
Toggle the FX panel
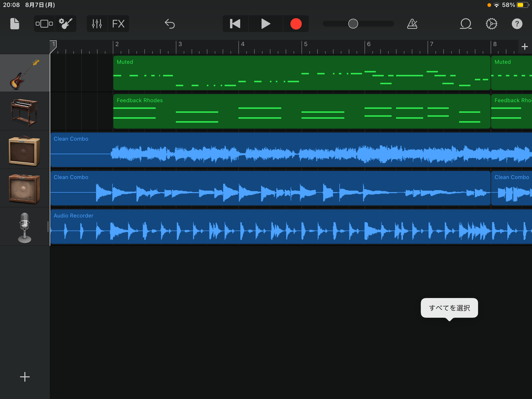pyautogui.click(x=118, y=24)
